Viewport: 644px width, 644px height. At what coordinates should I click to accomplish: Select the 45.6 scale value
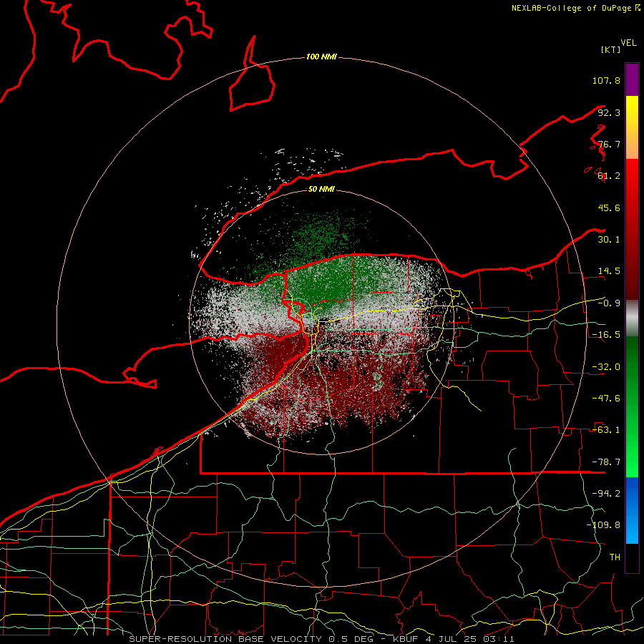pyautogui.click(x=609, y=208)
